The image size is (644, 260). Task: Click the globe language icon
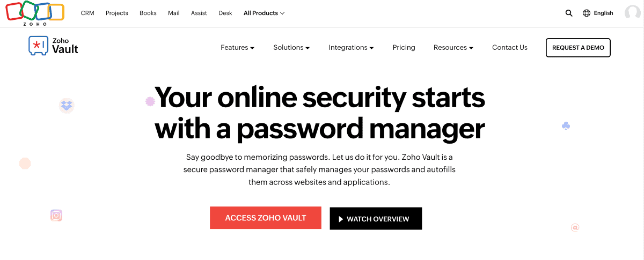pyautogui.click(x=587, y=13)
